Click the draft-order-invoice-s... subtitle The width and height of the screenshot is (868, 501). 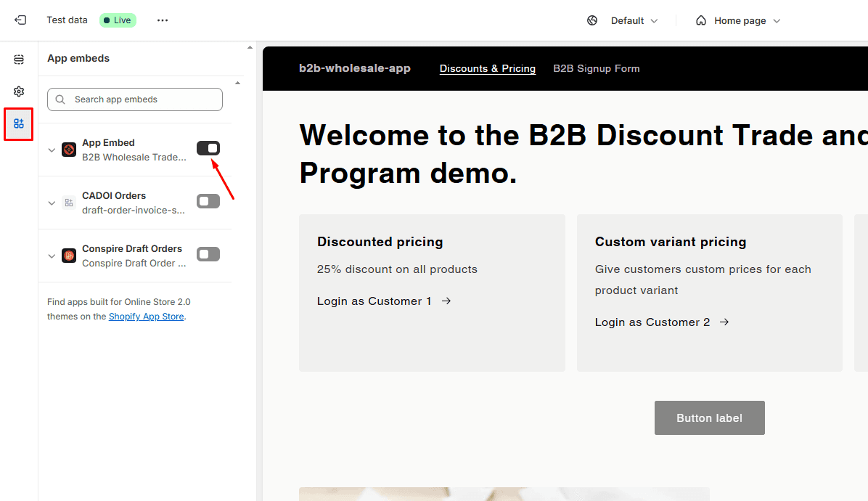134,211
